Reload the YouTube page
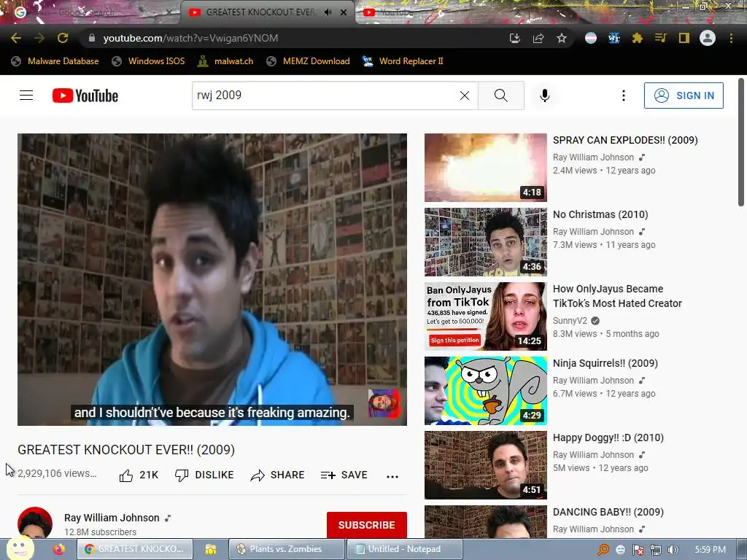747x560 pixels. tap(63, 38)
